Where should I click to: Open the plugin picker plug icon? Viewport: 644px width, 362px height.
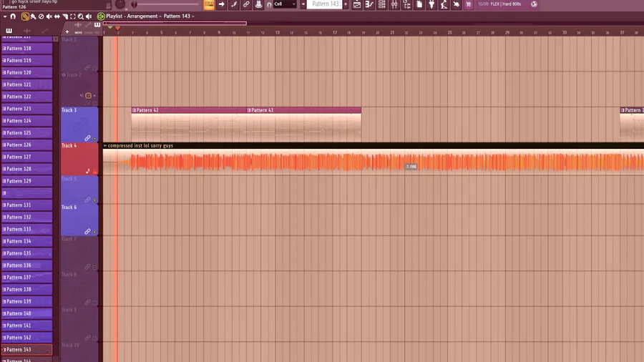[x=431, y=4]
